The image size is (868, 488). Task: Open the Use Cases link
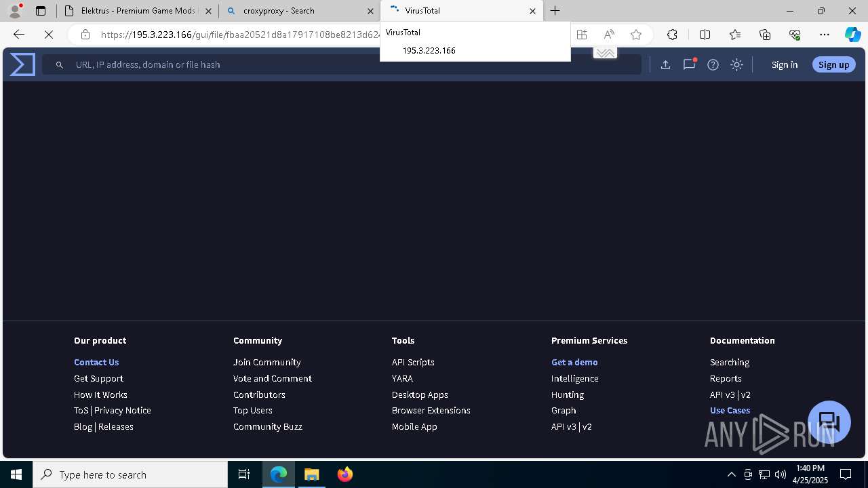pyautogui.click(x=730, y=410)
